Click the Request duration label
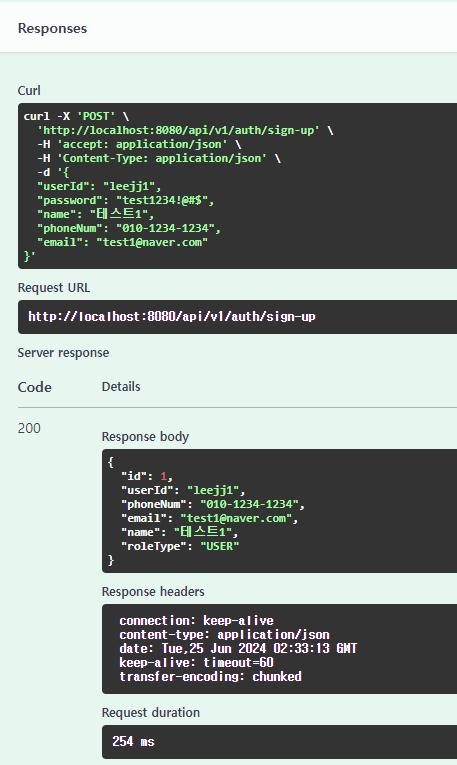Image resolution: width=457 pixels, height=765 pixels. tap(151, 713)
